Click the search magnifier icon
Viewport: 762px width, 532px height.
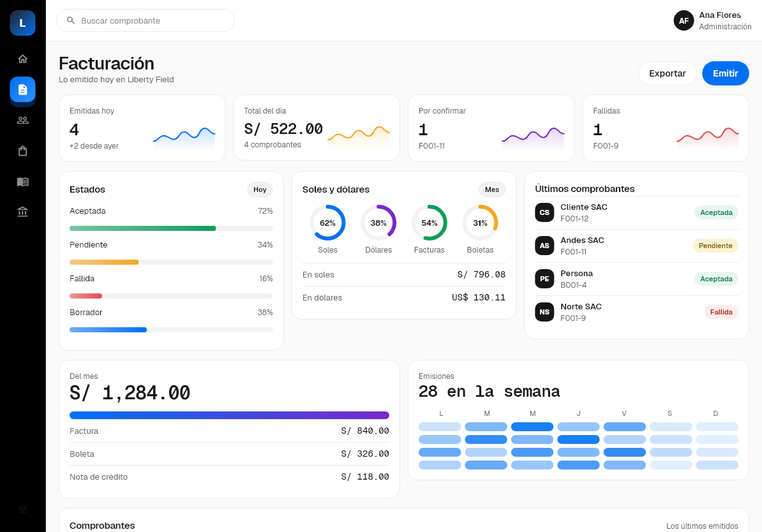71,20
